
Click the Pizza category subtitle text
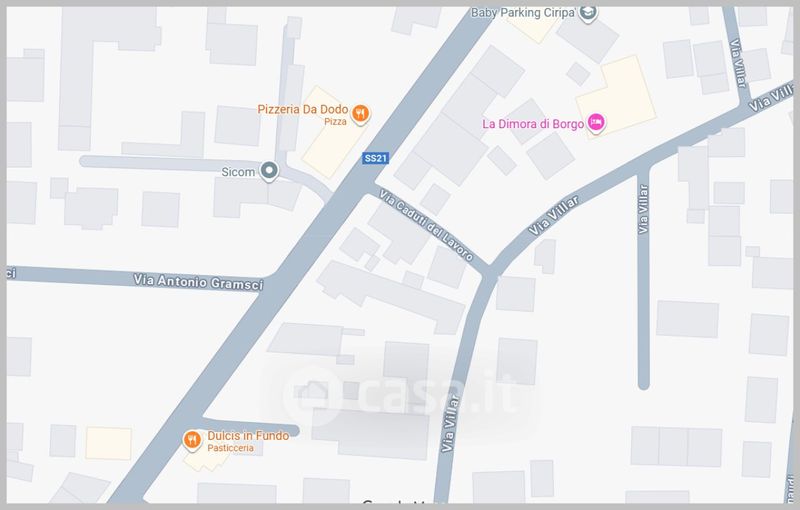[x=335, y=121]
